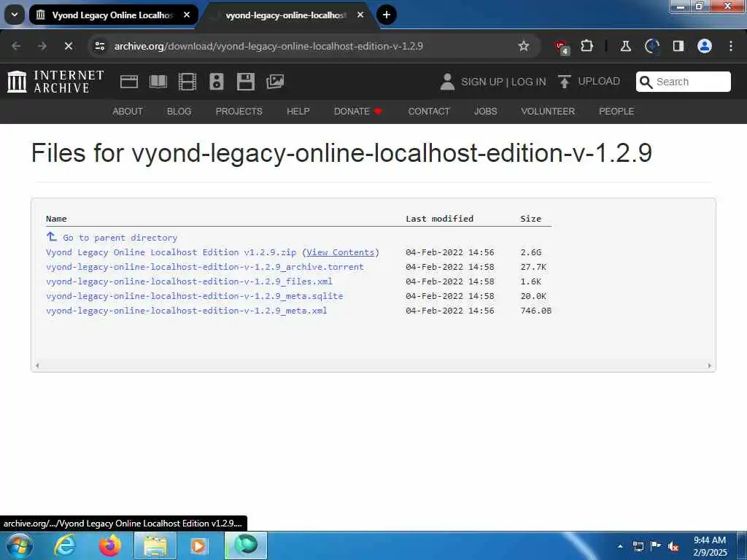Click Go to parent directory link
This screenshot has height=560, width=747.
120,238
